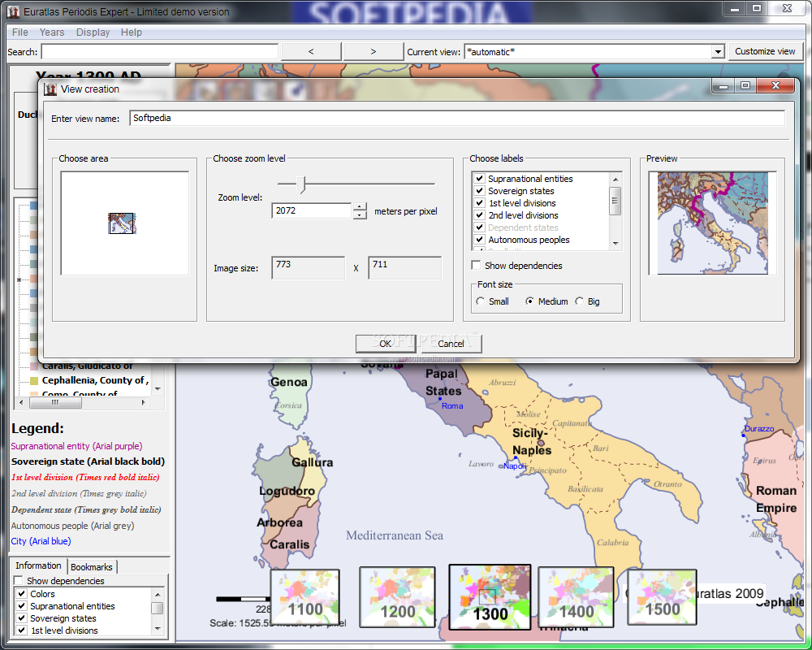
Task: Jump to year 1100 map thumbnail
Action: point(305,597)
